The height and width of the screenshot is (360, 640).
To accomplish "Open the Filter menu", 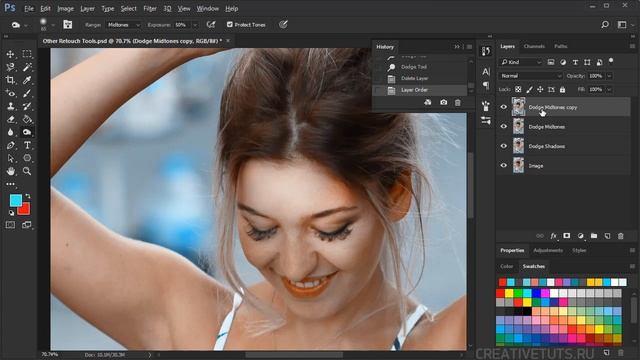I will pos(150,8).
